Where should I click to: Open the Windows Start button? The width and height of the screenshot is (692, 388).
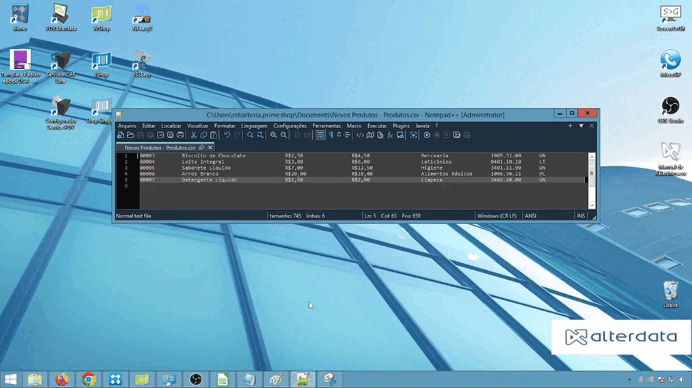pos(11,380)
